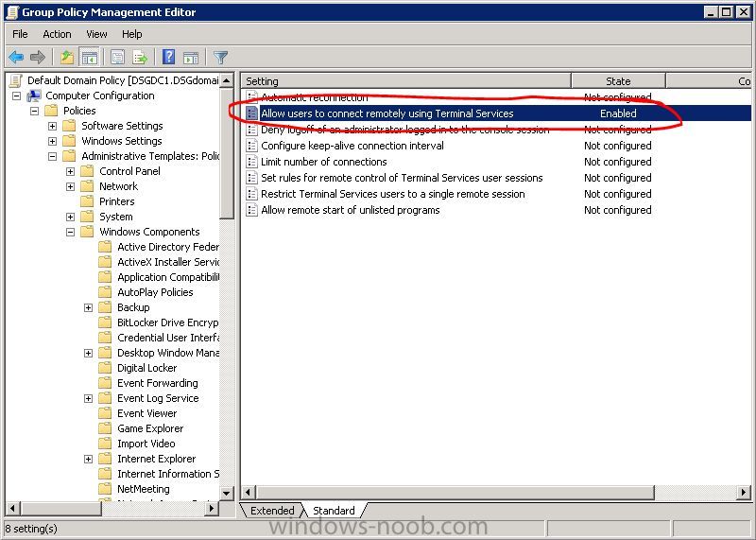Click the Back arrow toolbar icon
Viewport: 756px width, 540px height.
click(x=16, y=58)
